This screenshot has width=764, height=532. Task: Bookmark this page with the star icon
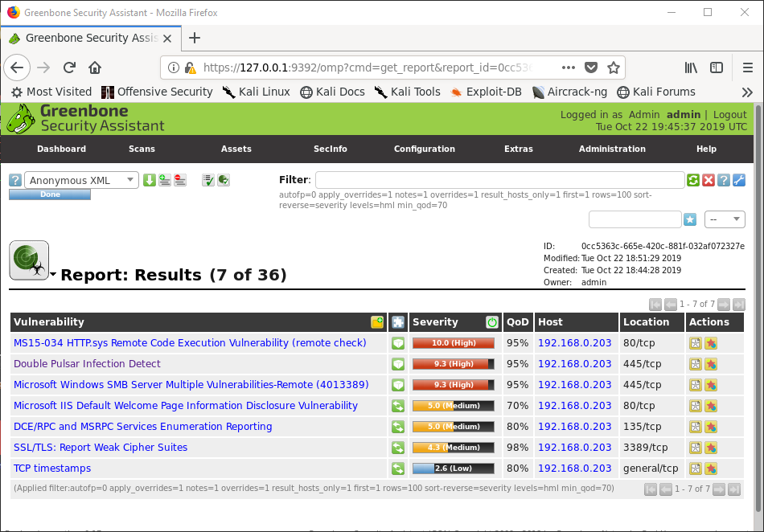tap(614, 68)
